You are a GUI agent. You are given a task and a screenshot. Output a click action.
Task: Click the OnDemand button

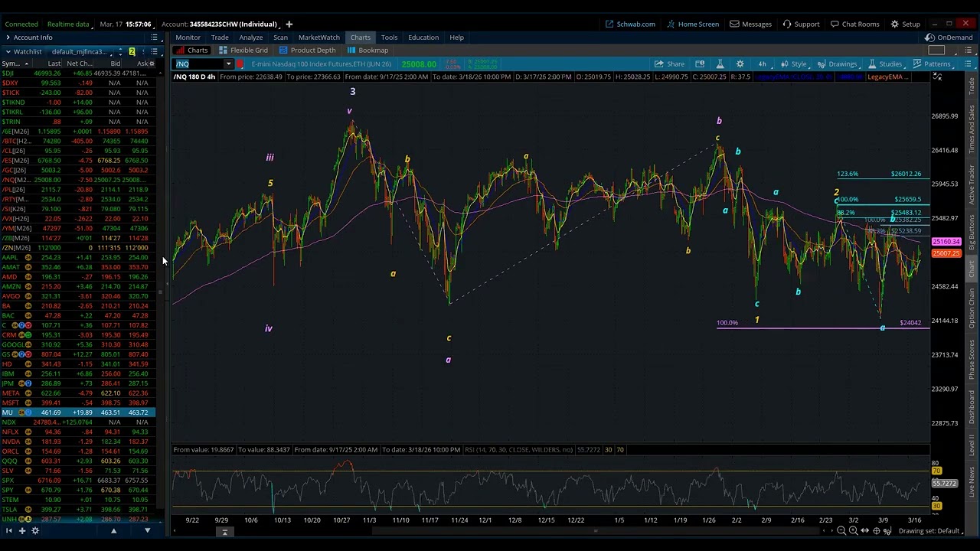pyautogui.click(x=949, y=37)
